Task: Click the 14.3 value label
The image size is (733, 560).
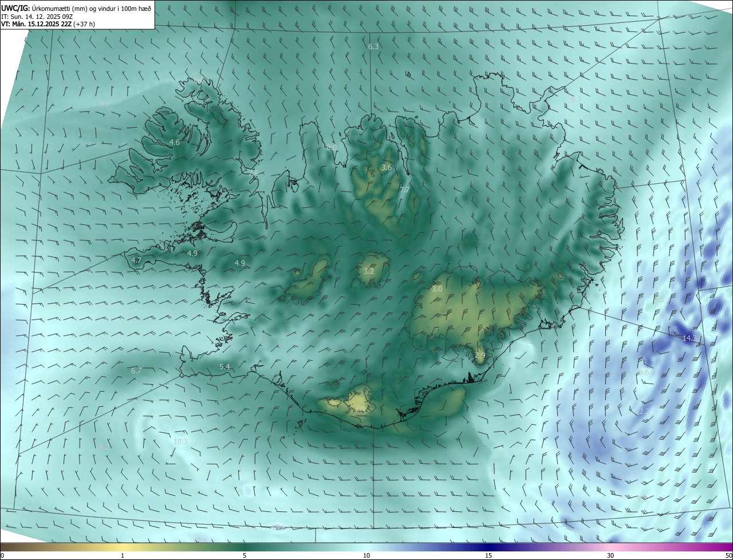Action: coord(689,338)
